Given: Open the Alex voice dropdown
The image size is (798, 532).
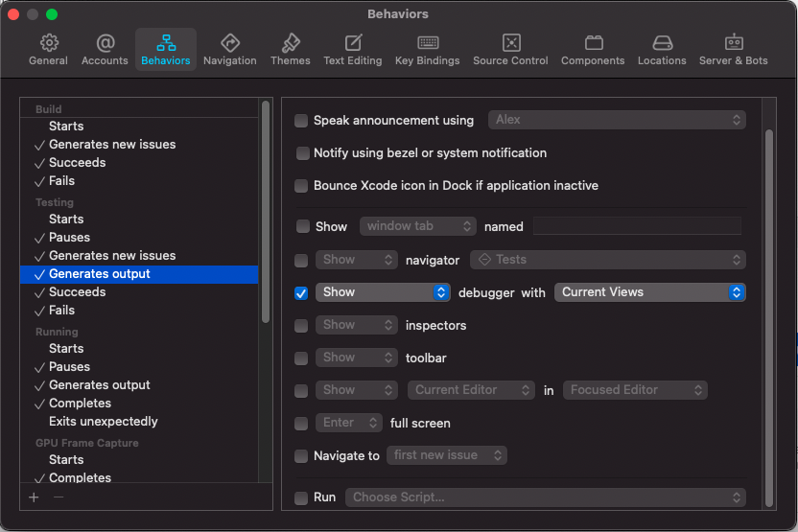Looking at the screenshot, I should coord(617,120).
